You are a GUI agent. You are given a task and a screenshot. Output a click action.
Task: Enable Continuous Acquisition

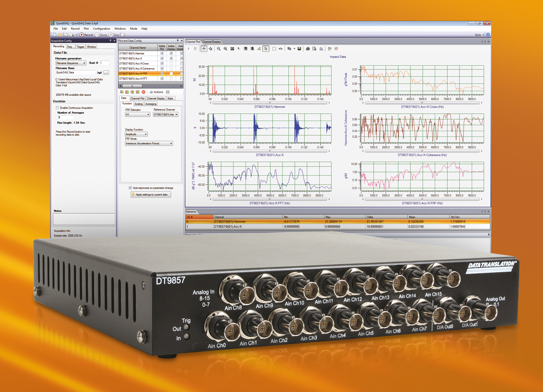click(x=58, y=108)
